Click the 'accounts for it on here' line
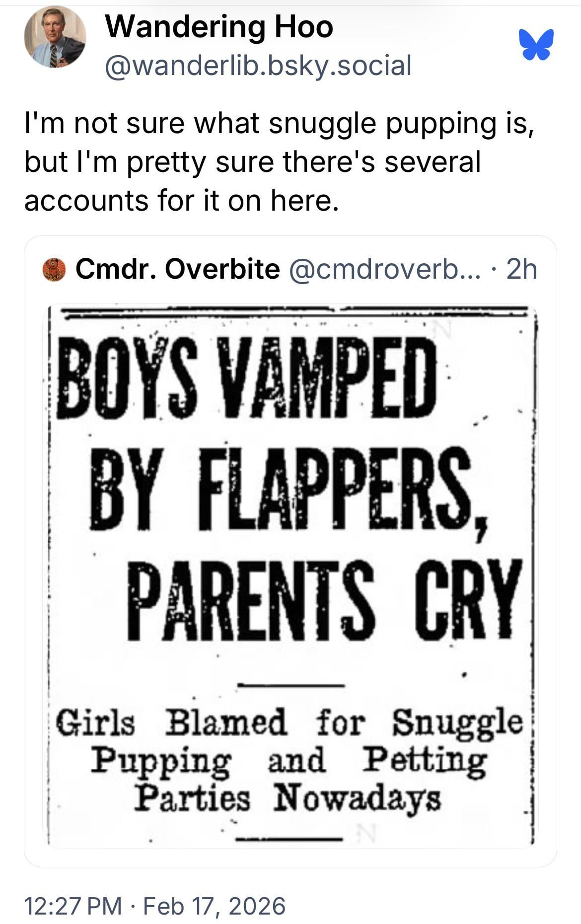Viewport: 581px width, 924px height. (x=181, y=200)
